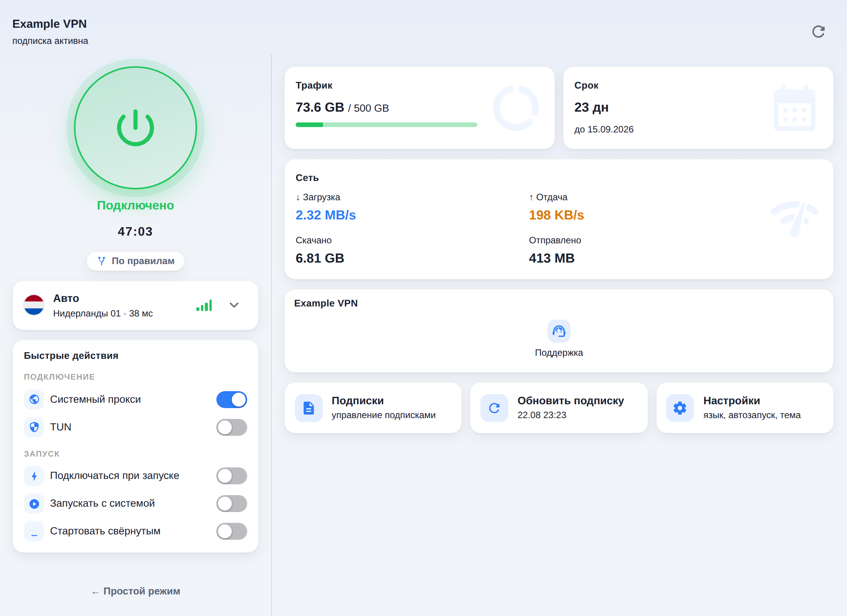Click the update subscription refresh icon
The height and width of the screenshot is (616, 847).
click(x=494, y=408)
